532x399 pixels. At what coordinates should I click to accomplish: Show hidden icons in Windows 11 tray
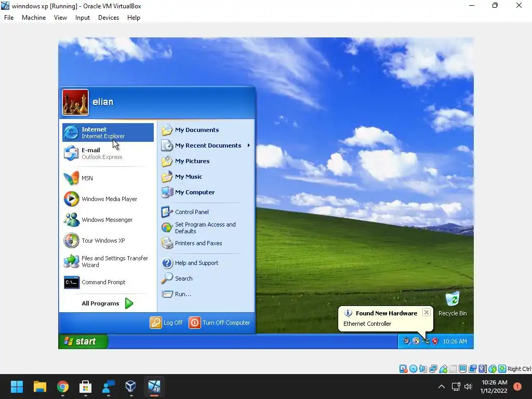click(x=442, y=387)
